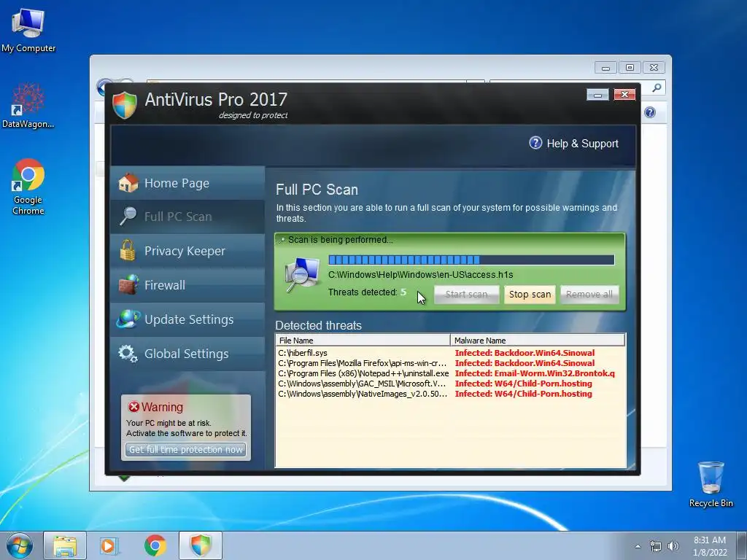Click the threats detected count 5
The width and height of the screenshot is (747, 560).
(x=403, y=292)
